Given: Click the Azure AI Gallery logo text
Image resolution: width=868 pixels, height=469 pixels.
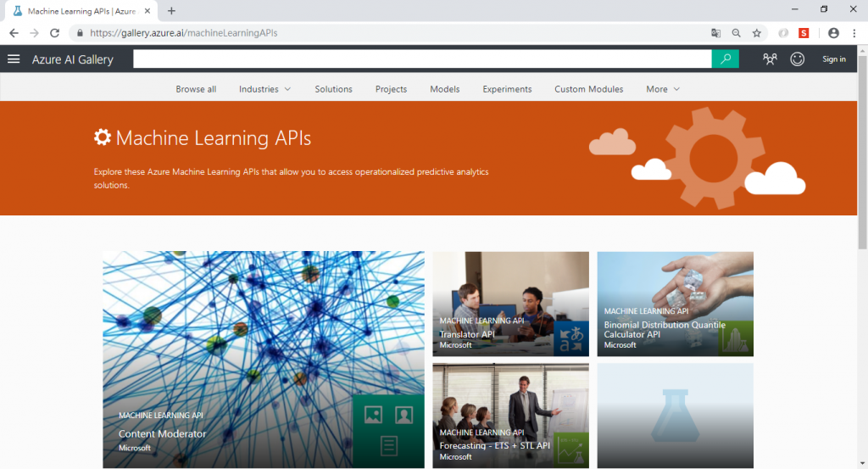Looking at the screenshot, I should pos(73,59).
